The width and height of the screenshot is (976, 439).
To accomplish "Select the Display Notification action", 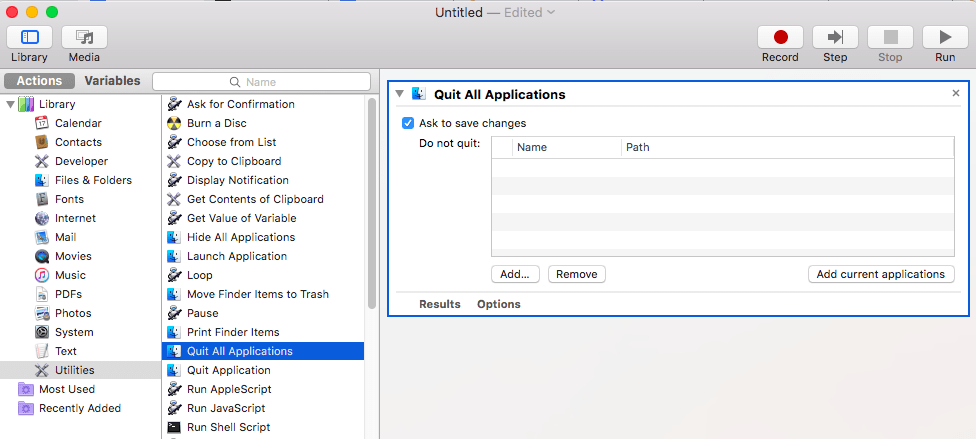I will click(x=237, y=180).
